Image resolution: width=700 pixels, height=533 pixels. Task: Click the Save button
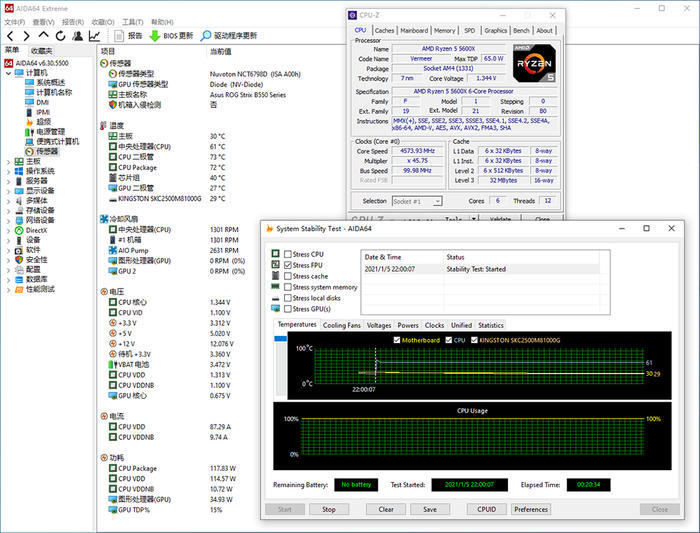(430, 509)
